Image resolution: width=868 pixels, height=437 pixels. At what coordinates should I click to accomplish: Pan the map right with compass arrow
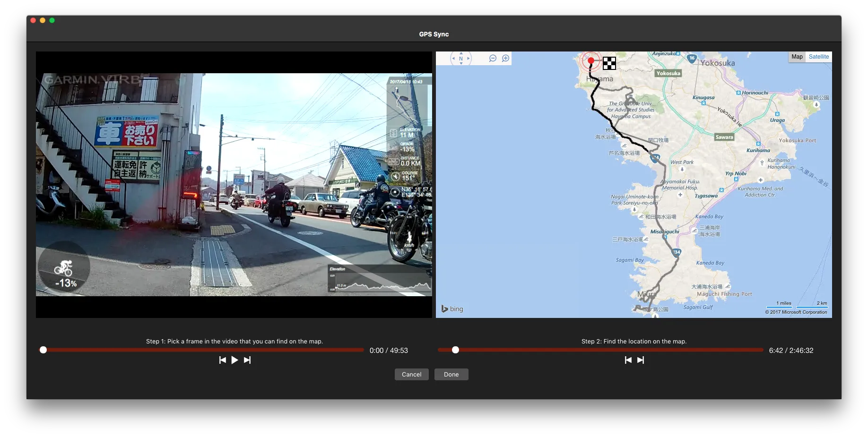(469, 59)
